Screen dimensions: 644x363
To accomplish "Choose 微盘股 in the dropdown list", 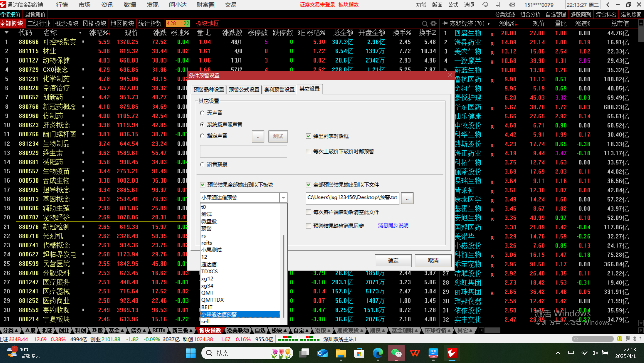I will pyautogui.click(x=240, y=221).
